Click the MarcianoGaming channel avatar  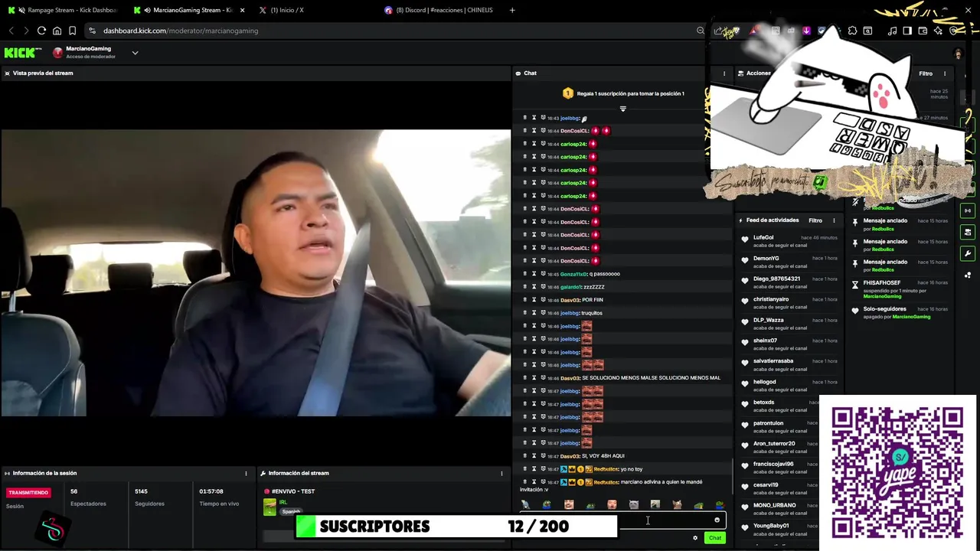[x=57, y=53]
